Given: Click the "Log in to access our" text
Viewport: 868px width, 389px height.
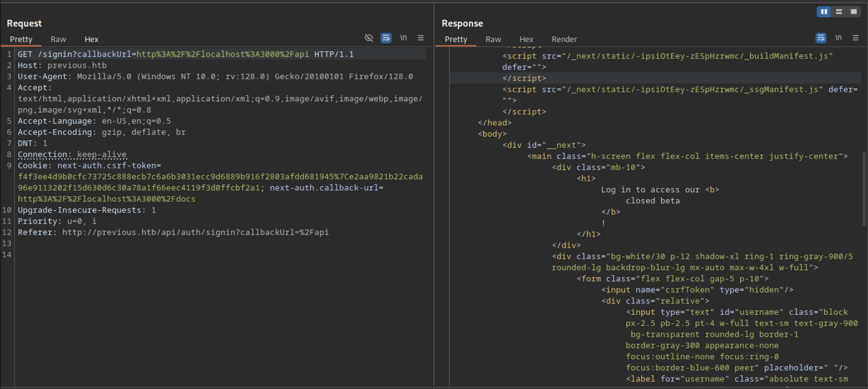Looking at the screenshot, I should (650, 190).
